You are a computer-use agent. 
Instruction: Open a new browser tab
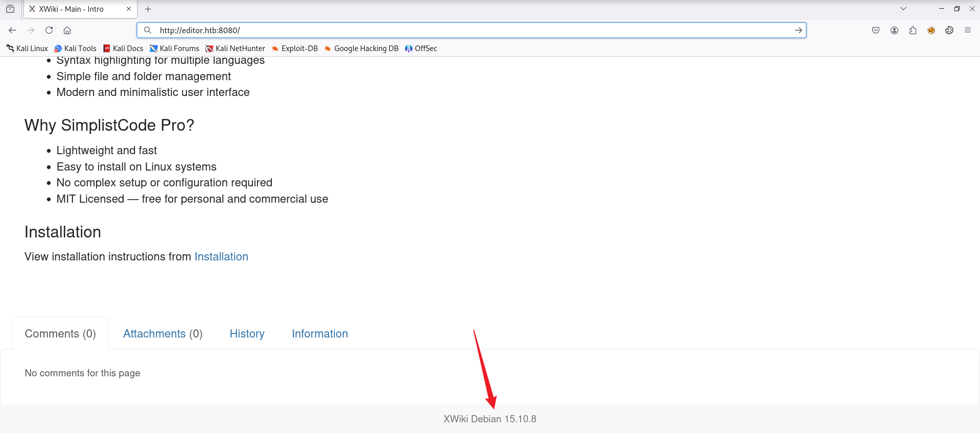(x=148, y=9)
